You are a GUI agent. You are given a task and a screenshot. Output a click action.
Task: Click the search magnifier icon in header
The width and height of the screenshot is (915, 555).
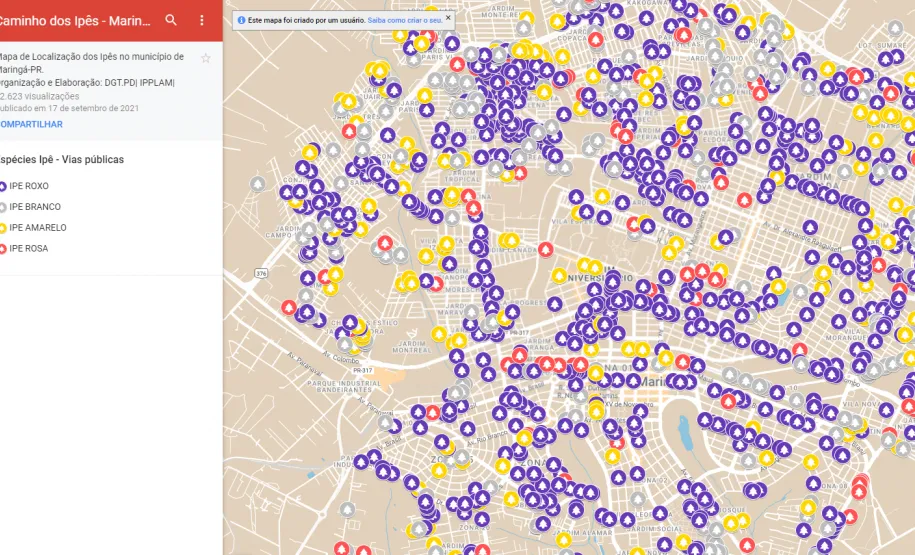coord(171,20)
